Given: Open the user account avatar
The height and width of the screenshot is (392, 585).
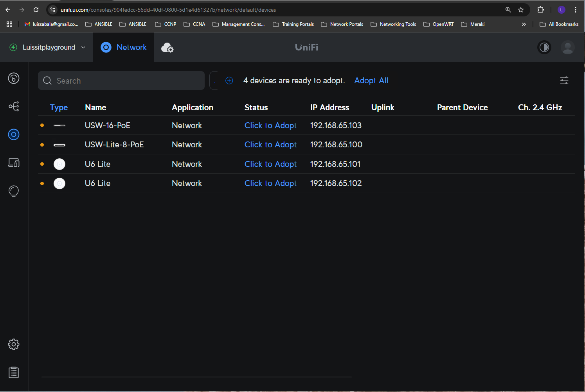Looking at the screenshot, I should pos(567,47).
